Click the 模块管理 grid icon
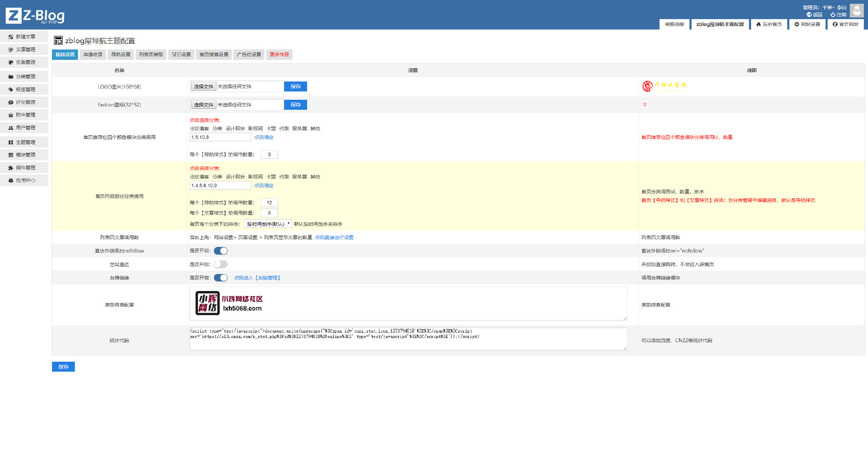The height and width of the screenshot is (449, 868). tap(11, 155)
